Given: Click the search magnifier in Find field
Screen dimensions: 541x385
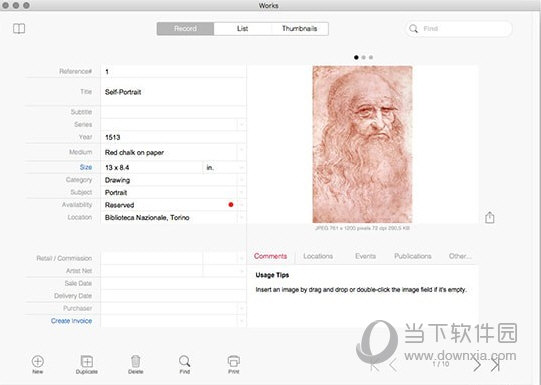Looking at the screenshot, I should pos(413,29).
